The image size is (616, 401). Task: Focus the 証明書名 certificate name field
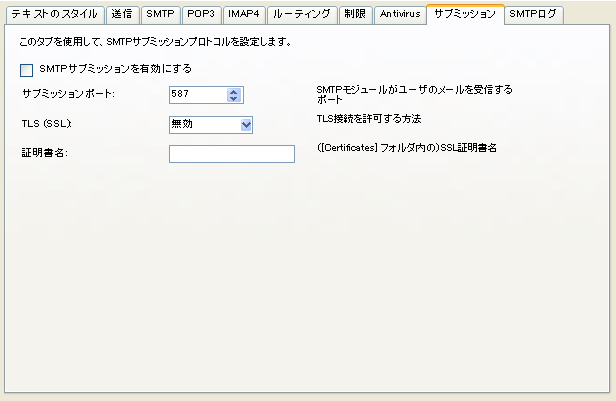pos(232,154)
